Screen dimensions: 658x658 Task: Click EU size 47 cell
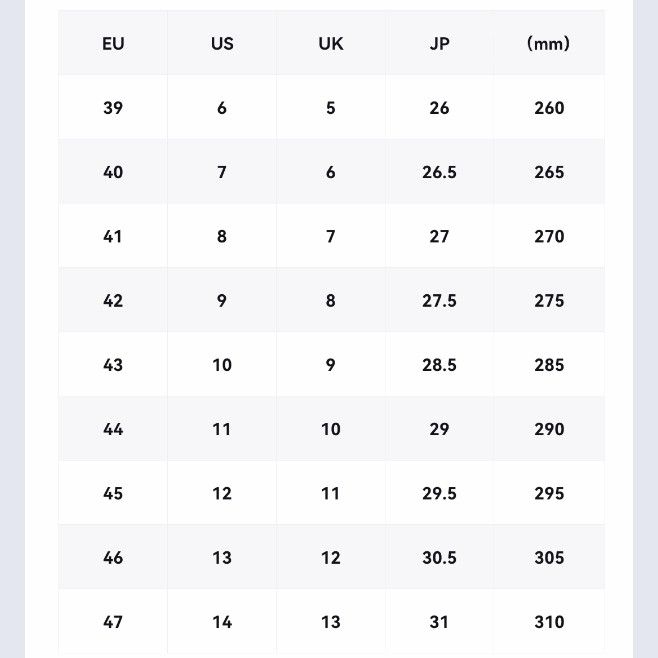coord(113,621)
